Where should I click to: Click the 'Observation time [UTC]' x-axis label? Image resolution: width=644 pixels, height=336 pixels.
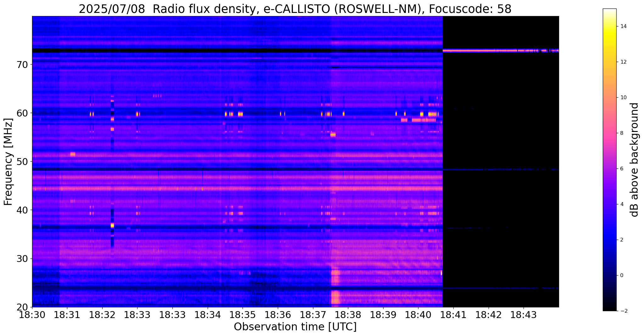coord(295,327)
